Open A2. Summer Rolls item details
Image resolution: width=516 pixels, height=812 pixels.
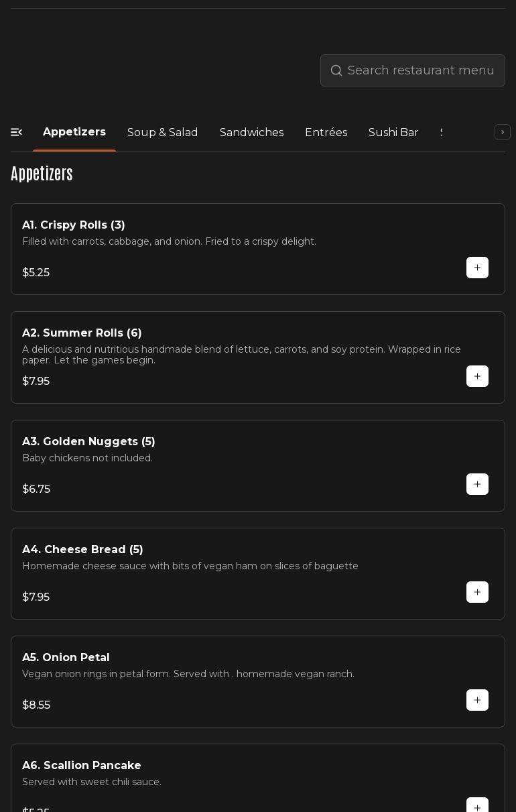[82, 333]
